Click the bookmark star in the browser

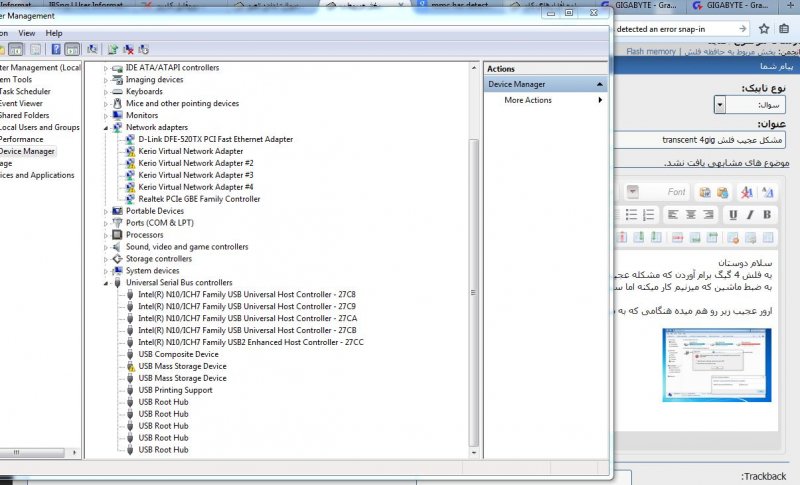pos(763,29)
